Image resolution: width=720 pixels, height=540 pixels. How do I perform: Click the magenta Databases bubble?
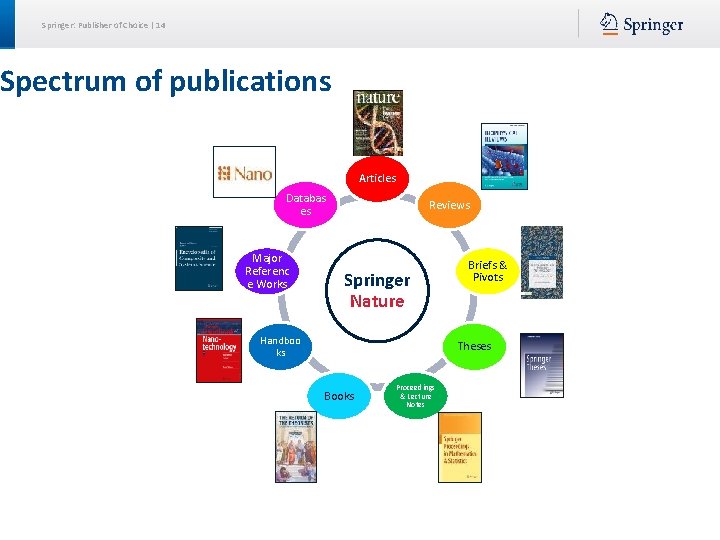point(306,205)
